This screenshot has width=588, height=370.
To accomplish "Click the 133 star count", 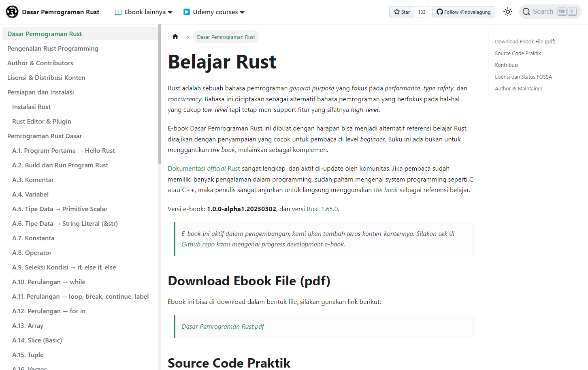I will (422, 12).
